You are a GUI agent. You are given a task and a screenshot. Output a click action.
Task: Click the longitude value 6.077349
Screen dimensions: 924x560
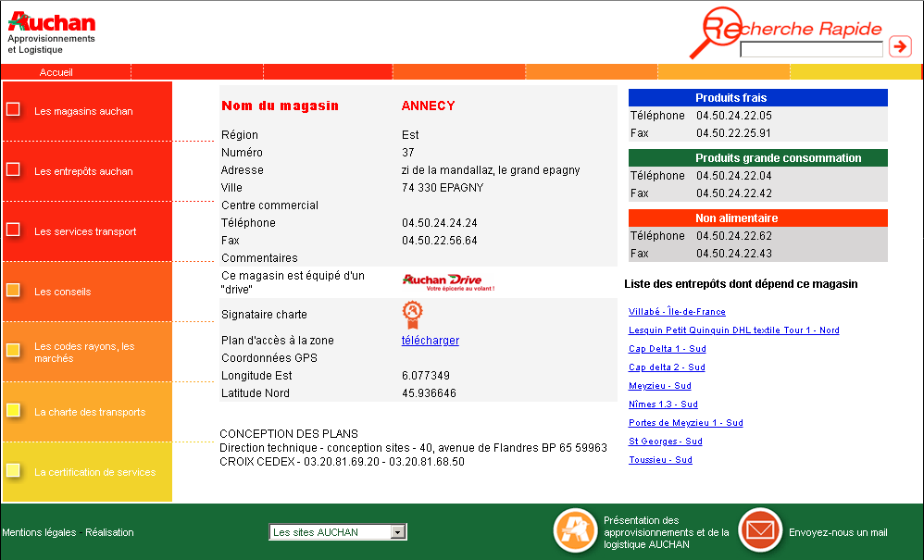(x=426, y=376)
